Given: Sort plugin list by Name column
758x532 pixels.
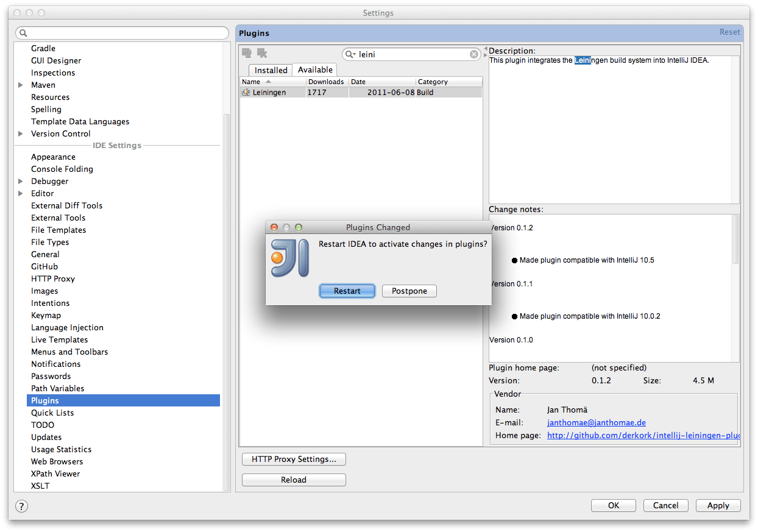Looking at the screenshot, I should coord(273,82).
